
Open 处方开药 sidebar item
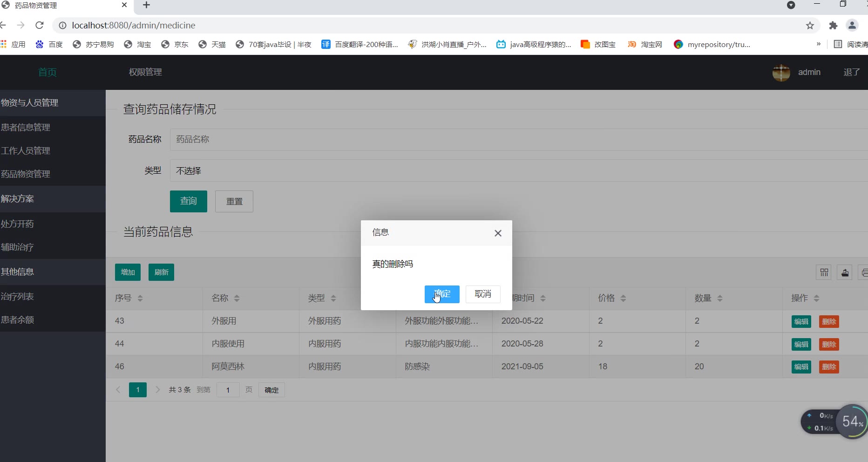[x=53, y=224]
